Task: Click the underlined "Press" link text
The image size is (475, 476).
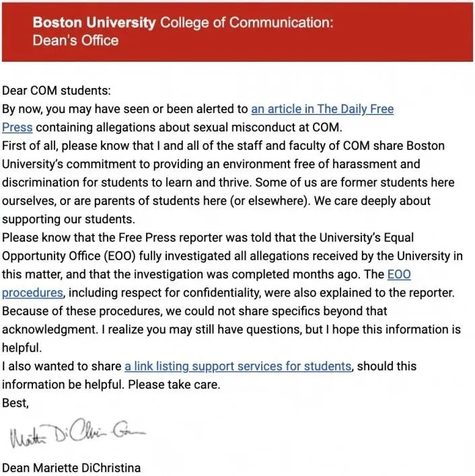Action: pyautogui.click(x=17, y=127)
